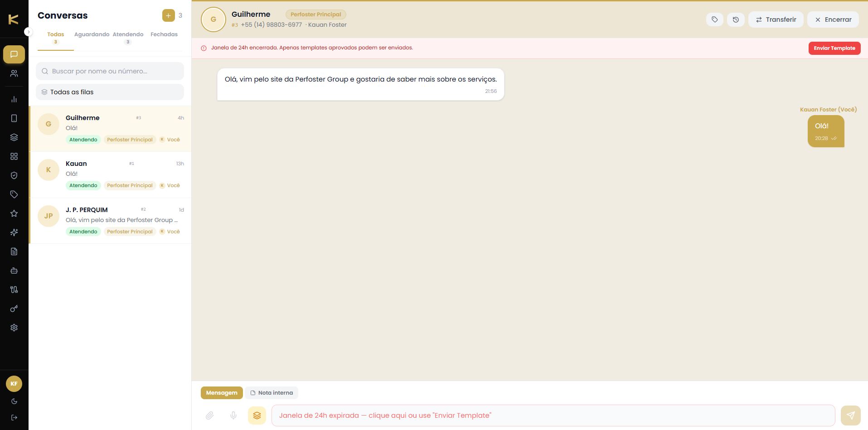Click the Atendendo badge on Kauan's row
The image size is (868, 430).
(83, 185)
